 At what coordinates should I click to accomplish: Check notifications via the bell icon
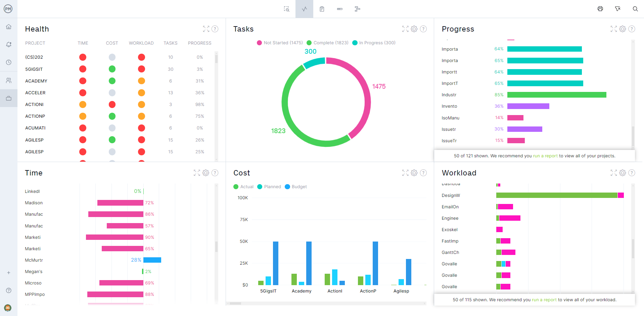[x=9, y=44]
